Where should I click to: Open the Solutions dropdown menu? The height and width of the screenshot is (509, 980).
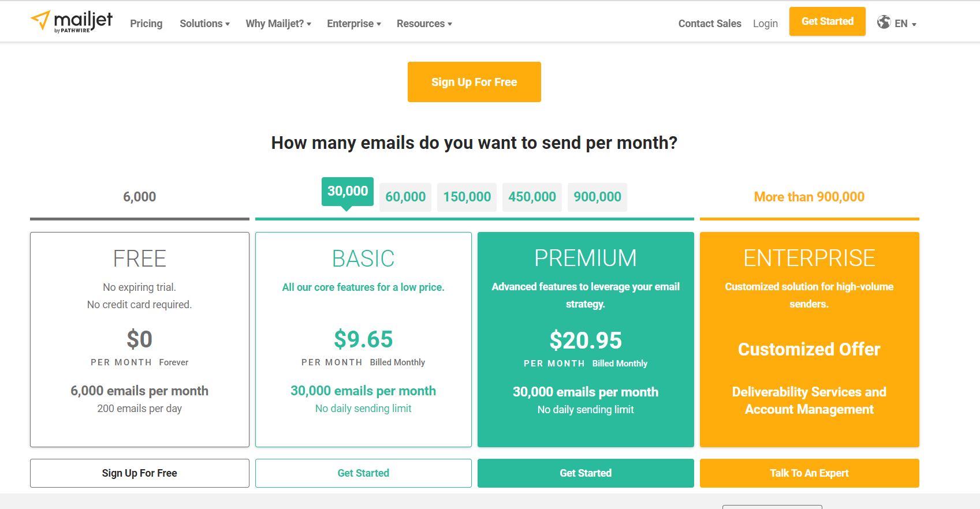(204, 24)
